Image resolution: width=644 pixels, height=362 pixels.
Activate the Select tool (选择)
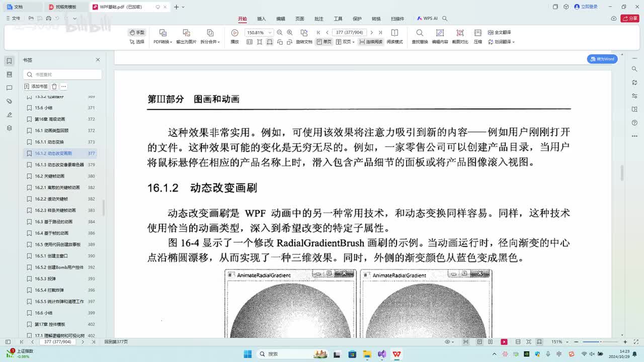(137, 42)
